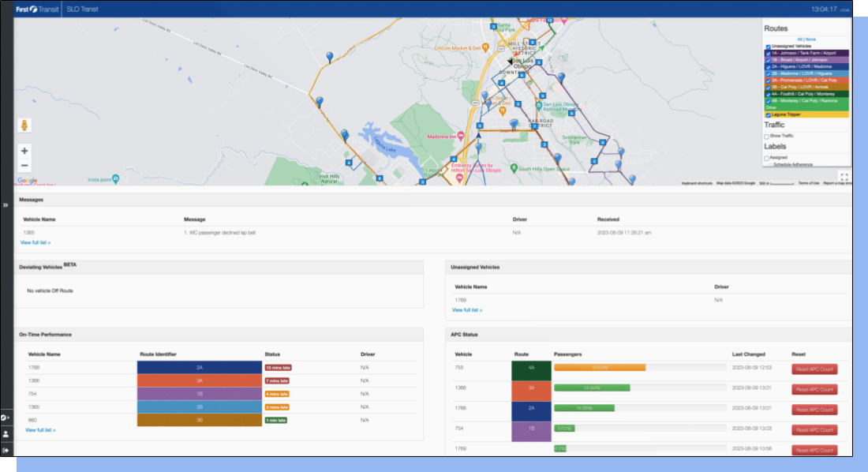Click route 3A bar in On-Time Performance
The width and height of the screenshot is (868, 472).
[x=200, y=380]
